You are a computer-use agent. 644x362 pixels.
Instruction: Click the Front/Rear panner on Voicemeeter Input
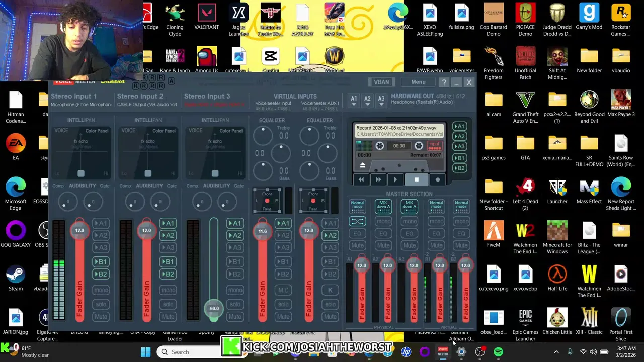(x=267, y=201)
